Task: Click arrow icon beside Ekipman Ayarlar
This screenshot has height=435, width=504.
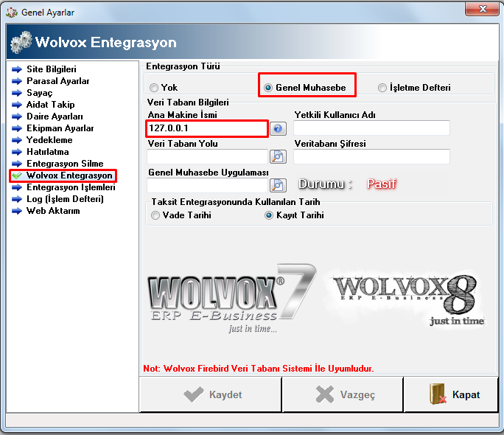Action: [17, 128]
